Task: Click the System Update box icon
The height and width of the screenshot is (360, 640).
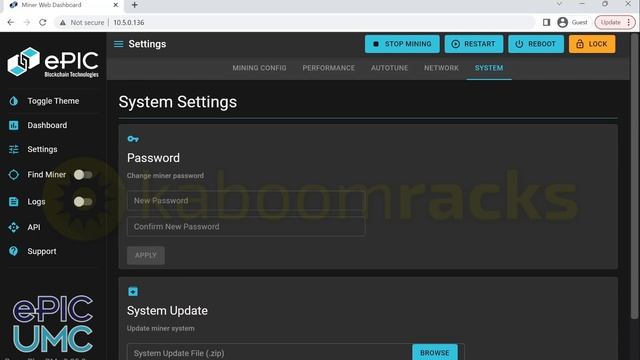Action: pyautogui.click(x=133, y=291)
